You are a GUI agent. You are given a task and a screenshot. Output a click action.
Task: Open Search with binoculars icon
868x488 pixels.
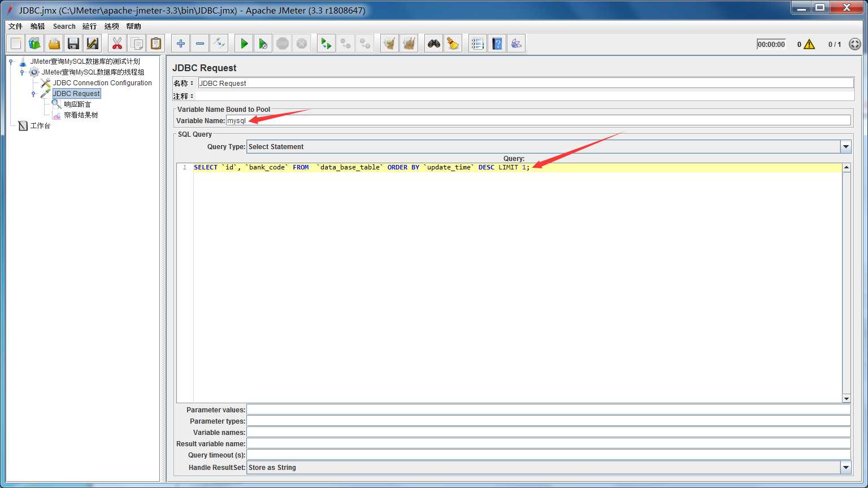click(433, 43)
